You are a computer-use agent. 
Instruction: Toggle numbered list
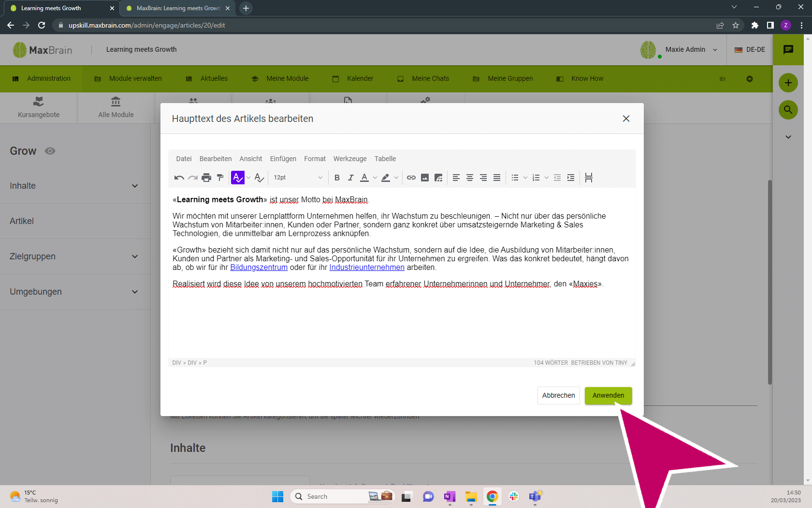[x=536, y=178]
